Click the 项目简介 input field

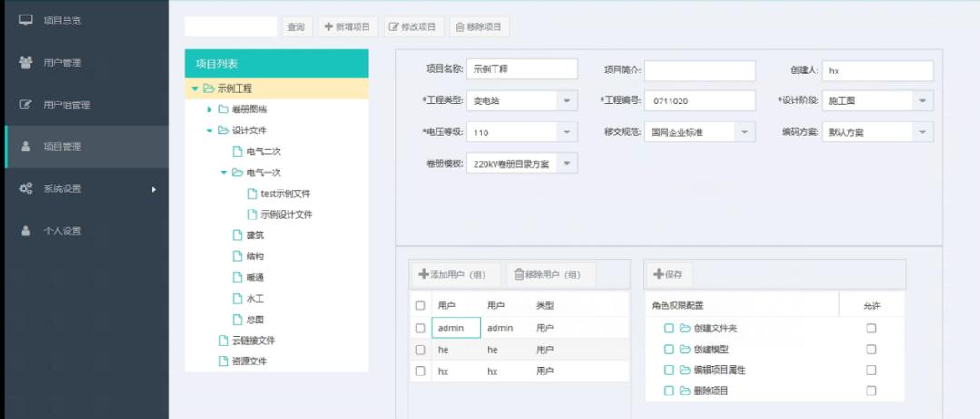pyautogui.click(x=700, y=70)
